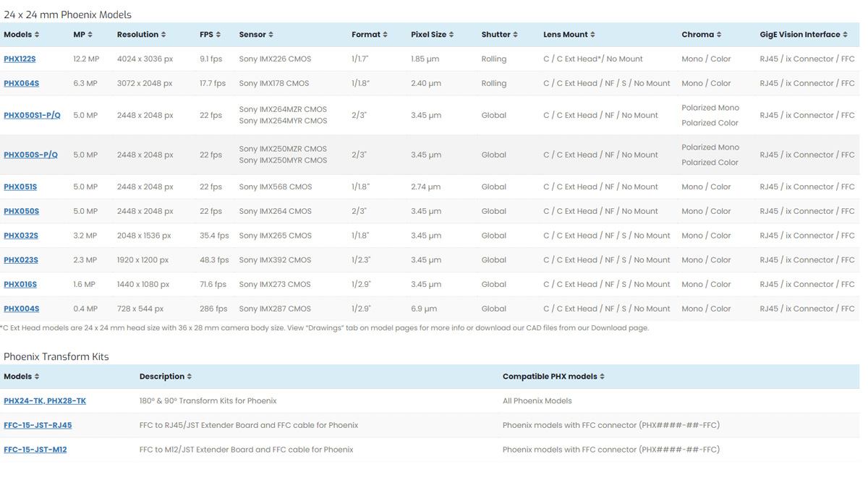Image resolution: width=868 pixels, height=498 pixels.
Task: Open the PHX050S-P/Q model page
Action: click(x=30, y=155)
